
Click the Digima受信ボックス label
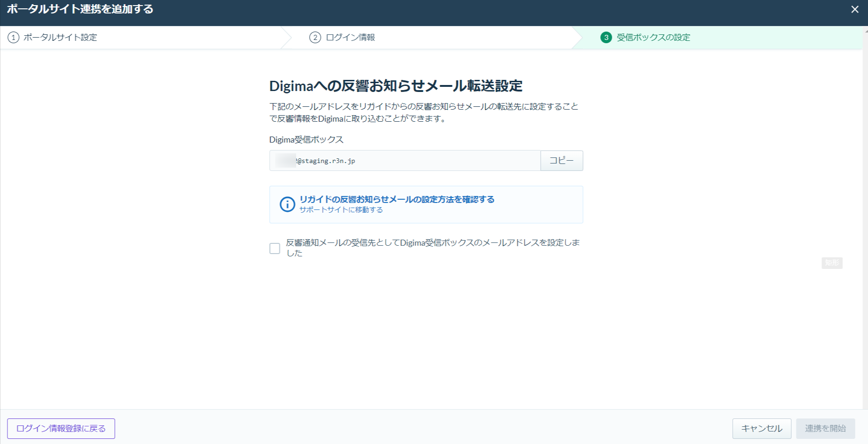coord(306,140)
